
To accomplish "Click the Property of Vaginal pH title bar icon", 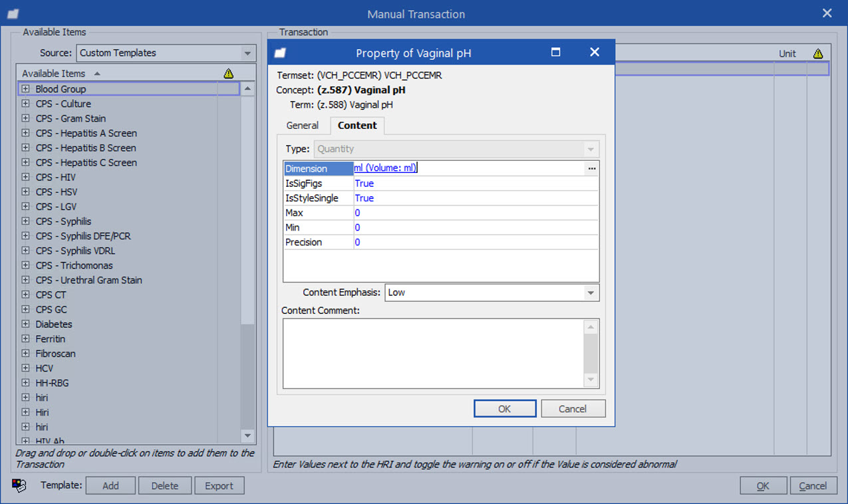I will [x=280, y=53].
